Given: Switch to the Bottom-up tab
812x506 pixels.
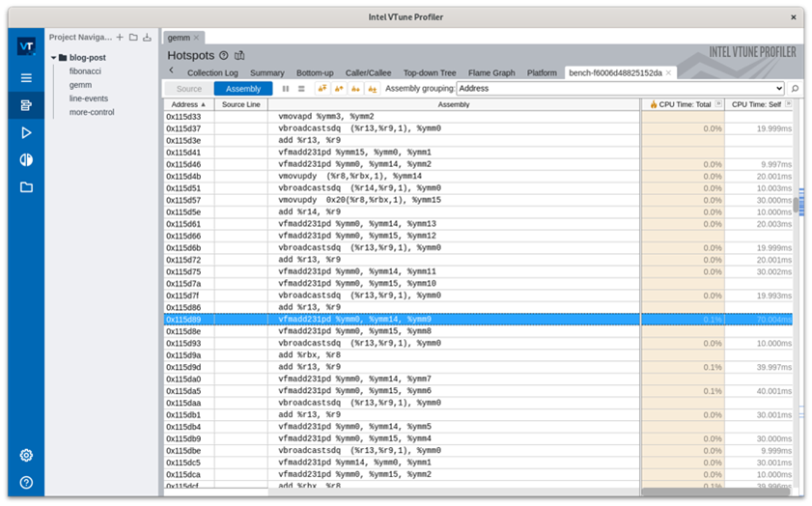Looking at the screenshot, I should [315, 72].
